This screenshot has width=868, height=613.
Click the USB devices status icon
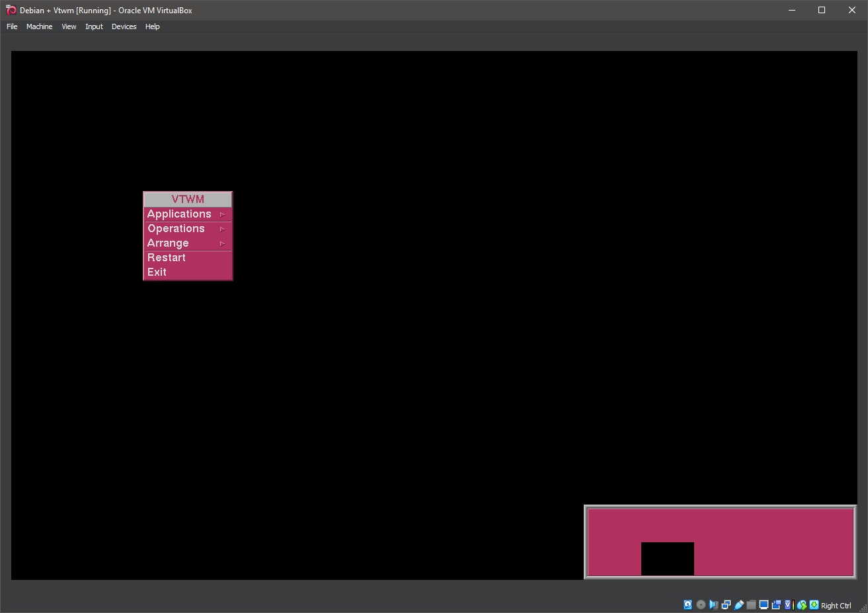[x=738, y=604]
